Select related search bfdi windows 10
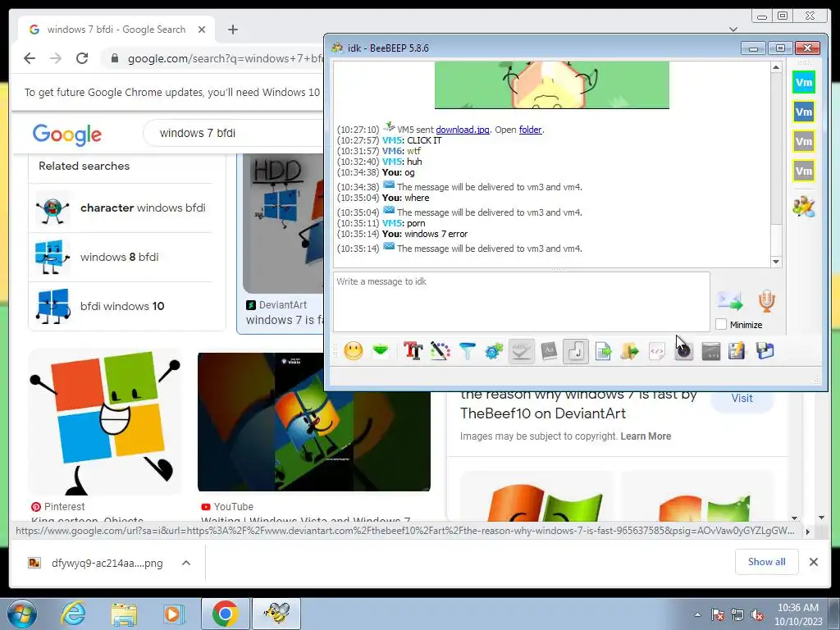 tap(121, 307)
